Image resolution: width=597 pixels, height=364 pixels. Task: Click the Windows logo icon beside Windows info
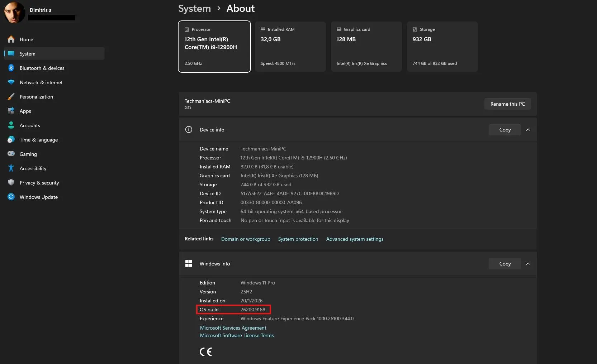click(x=189, y=264)
